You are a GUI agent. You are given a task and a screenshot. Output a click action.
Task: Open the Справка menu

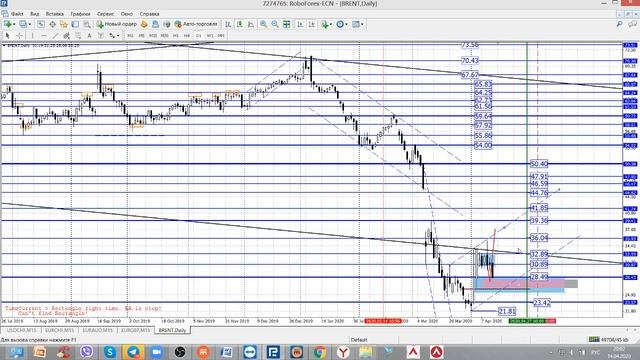pyautogui.click(x=149, y=13)
